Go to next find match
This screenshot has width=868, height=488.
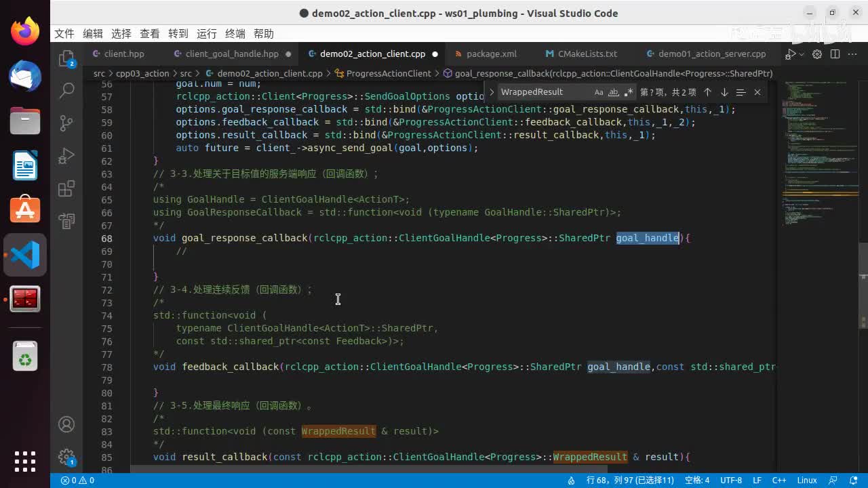tap(724, 92)
